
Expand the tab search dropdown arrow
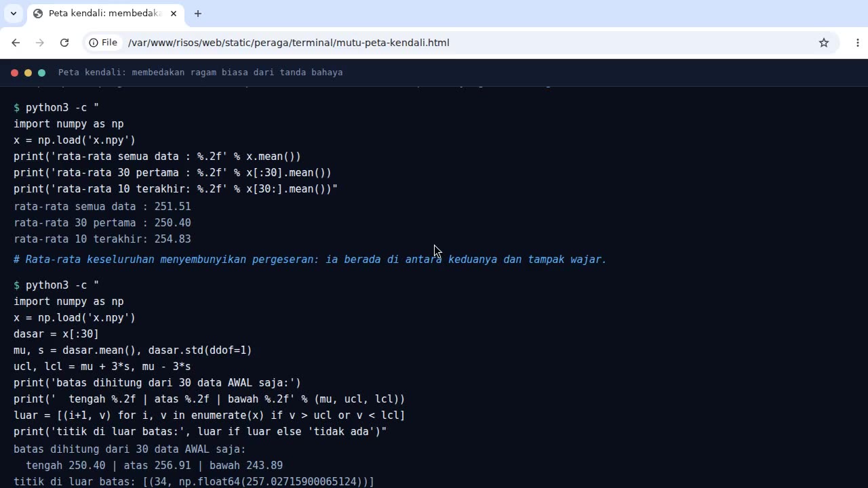click(14, 14)
